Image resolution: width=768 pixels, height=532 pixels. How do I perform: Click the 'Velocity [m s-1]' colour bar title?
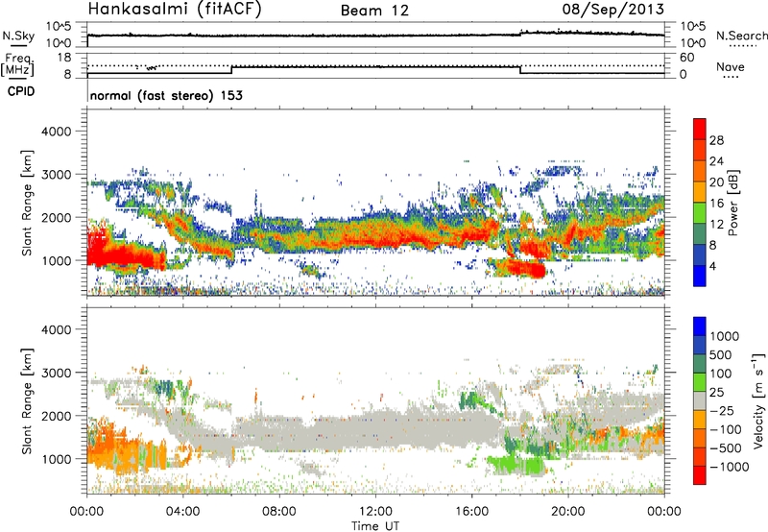click(758, 400)
